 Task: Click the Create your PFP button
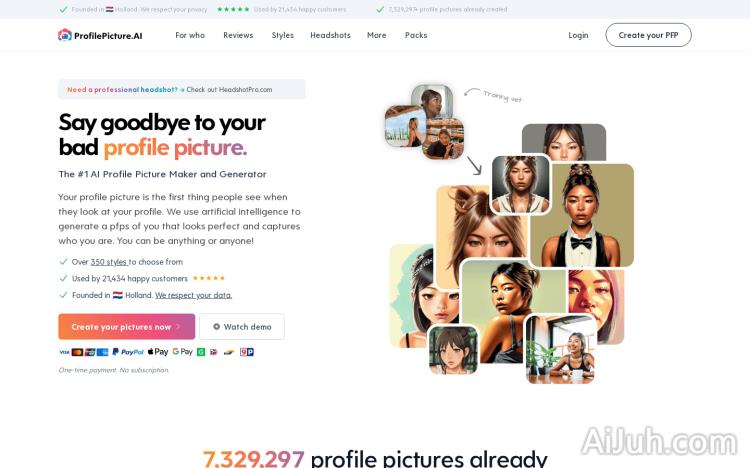tap(648, 35)
